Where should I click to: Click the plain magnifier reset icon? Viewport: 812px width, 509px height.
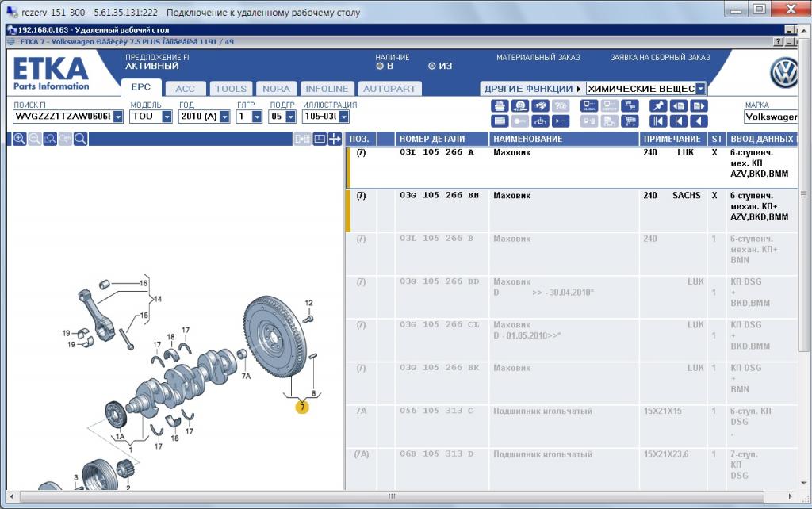80,139
